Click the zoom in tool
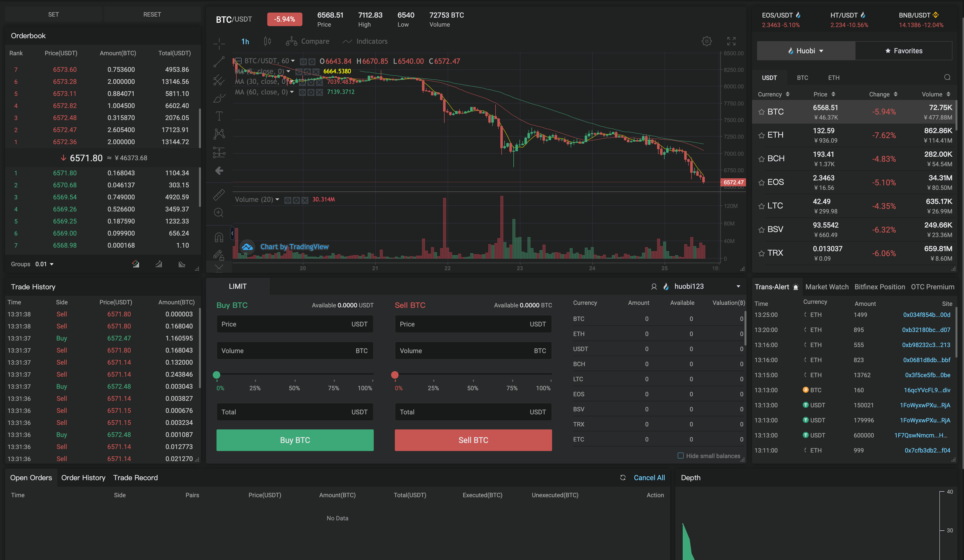The height and width of the screenshot is (560, 964). [219, 213]
